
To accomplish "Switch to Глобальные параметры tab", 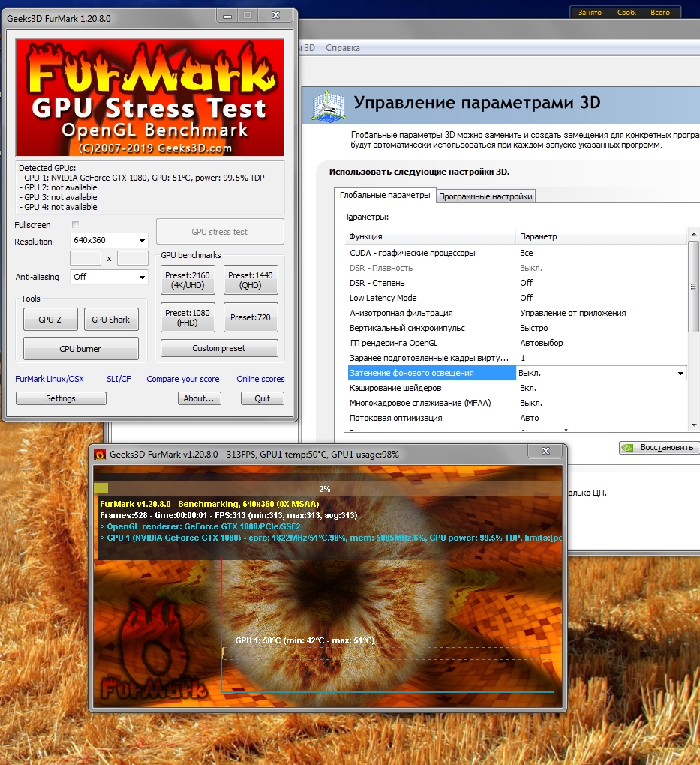I will pyautogui.click(x=385, y=195).
